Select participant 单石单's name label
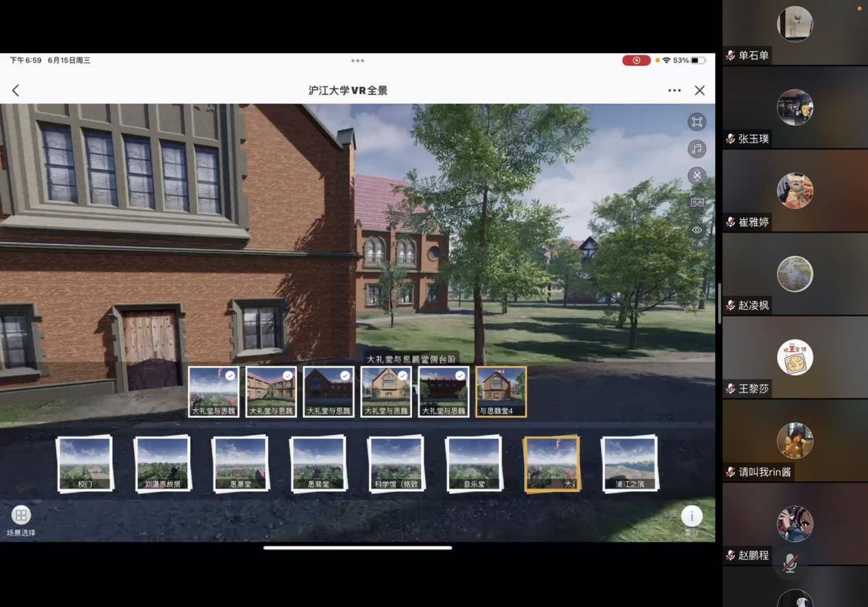Image resolution: width=868 pixels, height=607 pixels. pyautogui.click(x=754, y=55)
